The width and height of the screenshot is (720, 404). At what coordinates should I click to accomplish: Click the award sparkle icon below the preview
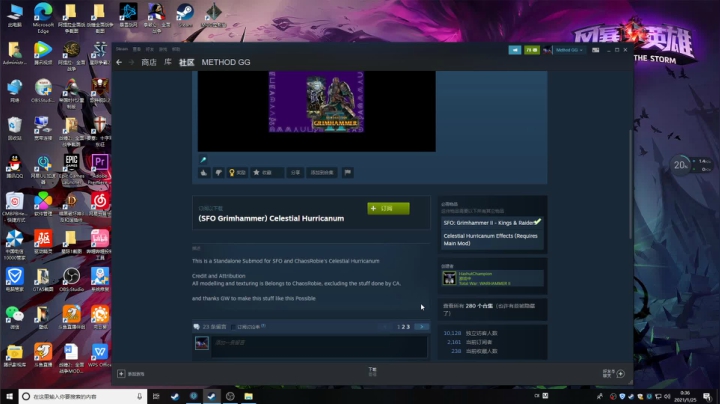click(x=203, y=160)
